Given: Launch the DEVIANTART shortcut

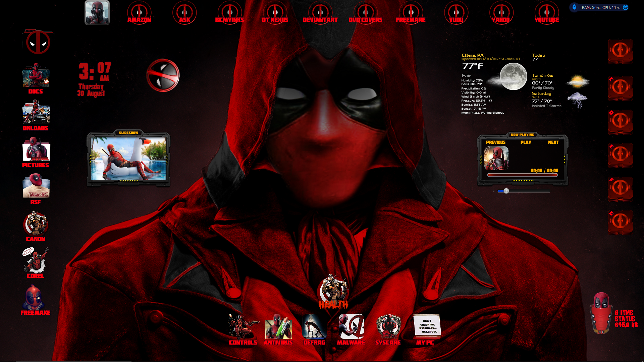Looking at the screenshot, I should click(320, 12).
